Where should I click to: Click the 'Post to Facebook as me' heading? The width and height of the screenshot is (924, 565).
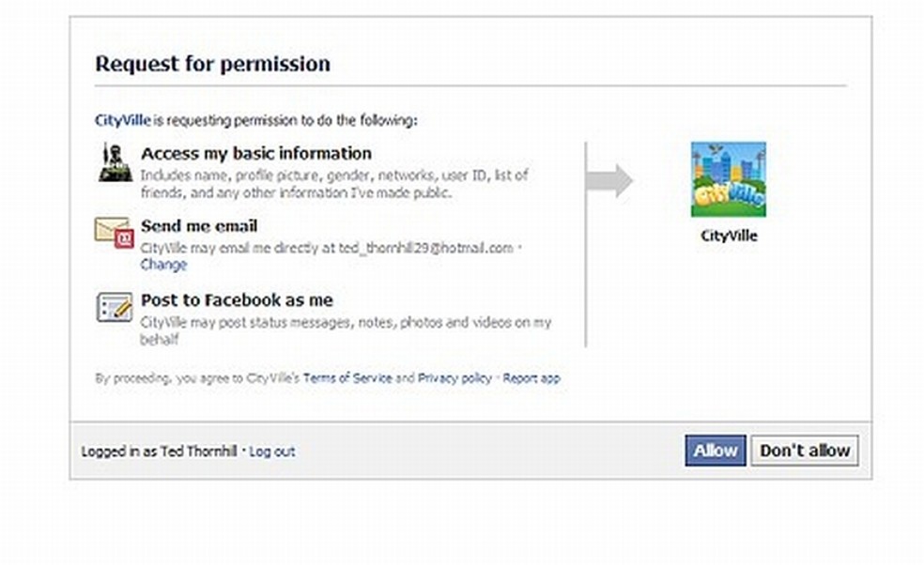pyautogui.click(x=237, y=300)
